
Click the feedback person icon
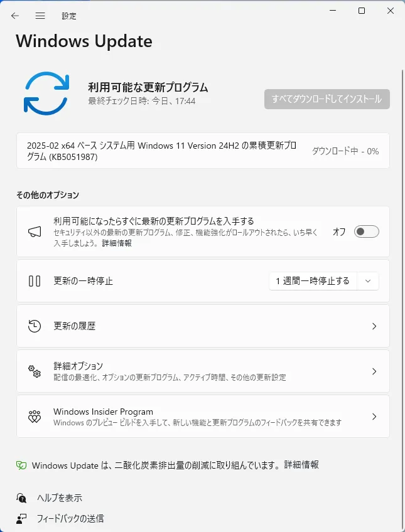tap(21, 518)
